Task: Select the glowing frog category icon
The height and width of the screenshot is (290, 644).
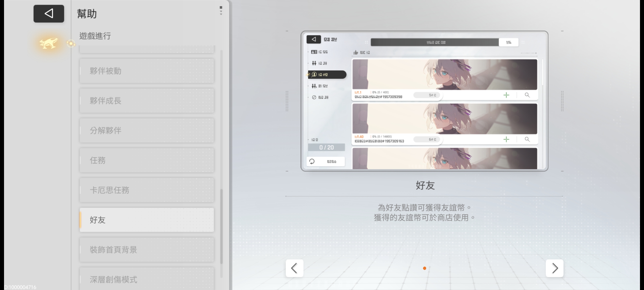Action: point(49,43)
